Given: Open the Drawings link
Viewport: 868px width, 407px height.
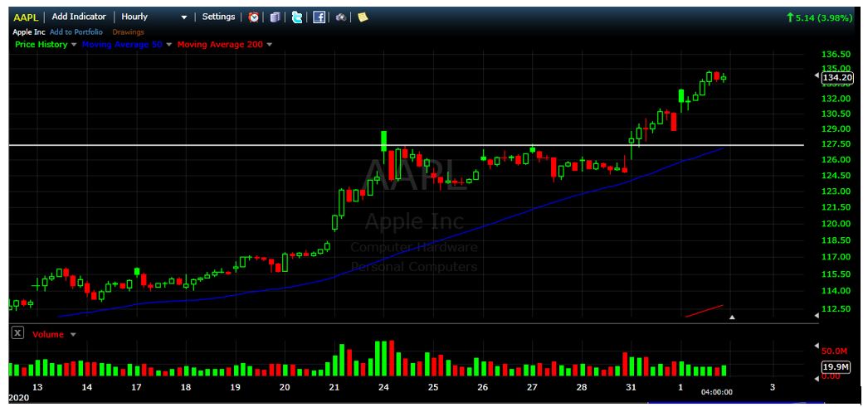Looking at the screenshot, I should [128, 32].
